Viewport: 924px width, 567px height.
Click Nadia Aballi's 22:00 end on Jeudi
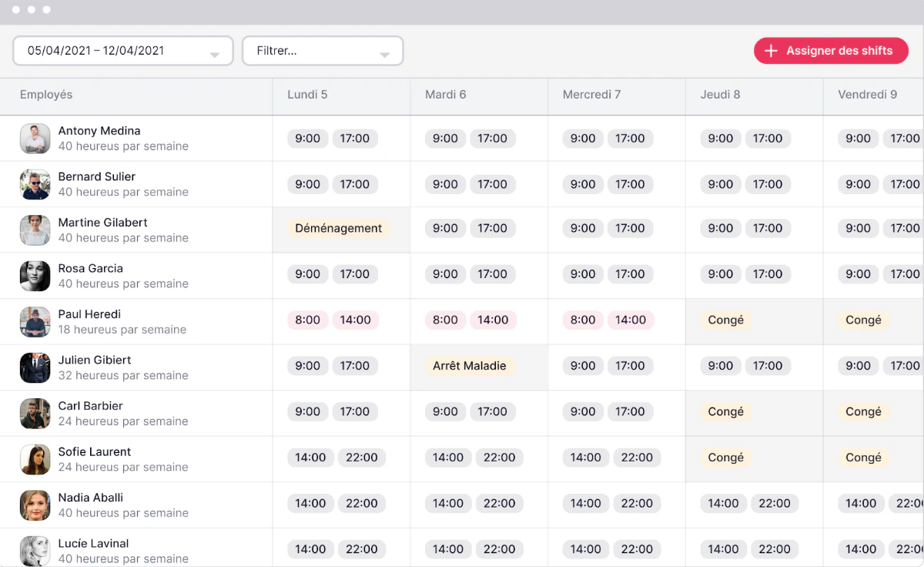point(775,503)
